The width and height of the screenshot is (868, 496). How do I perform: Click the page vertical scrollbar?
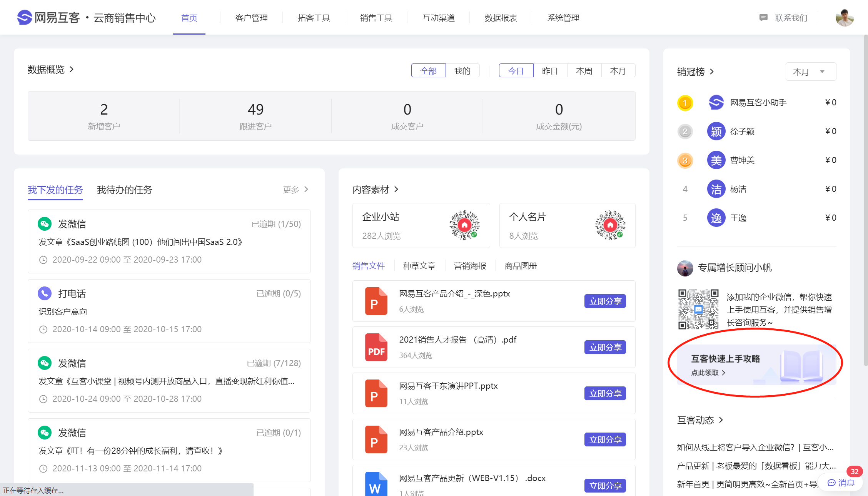click(x=866, y=200)
